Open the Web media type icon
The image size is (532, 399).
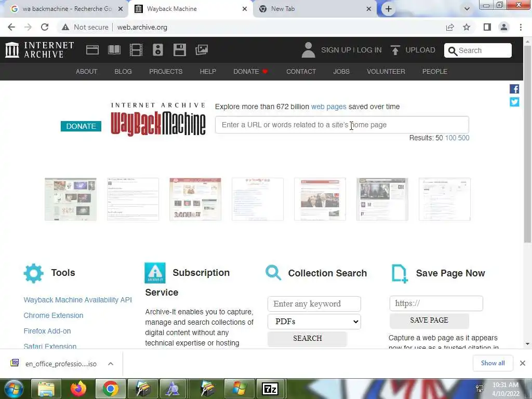92,50
